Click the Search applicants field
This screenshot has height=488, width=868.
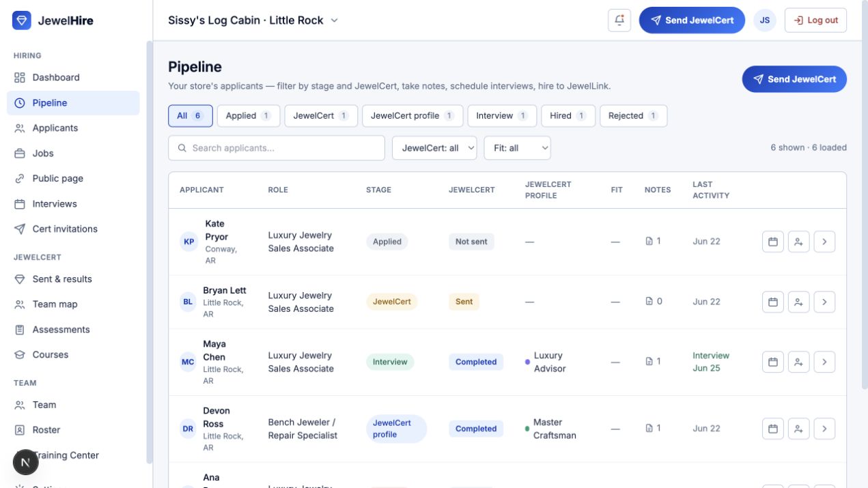tap(277, 148)
